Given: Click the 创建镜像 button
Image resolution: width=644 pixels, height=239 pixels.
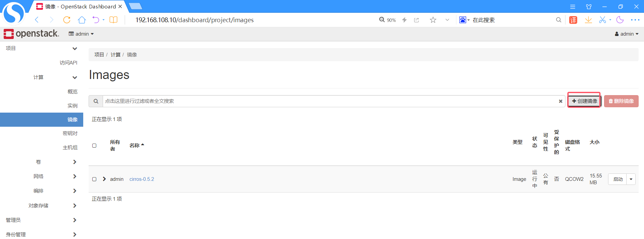Looking at the screenshot, I should [584, 101].
